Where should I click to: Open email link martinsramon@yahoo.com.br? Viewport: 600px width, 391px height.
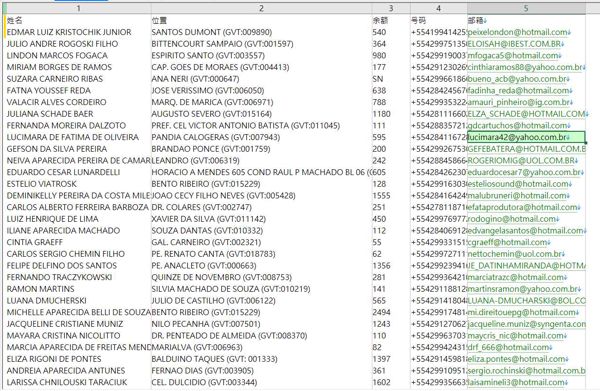tap(523, 289)
